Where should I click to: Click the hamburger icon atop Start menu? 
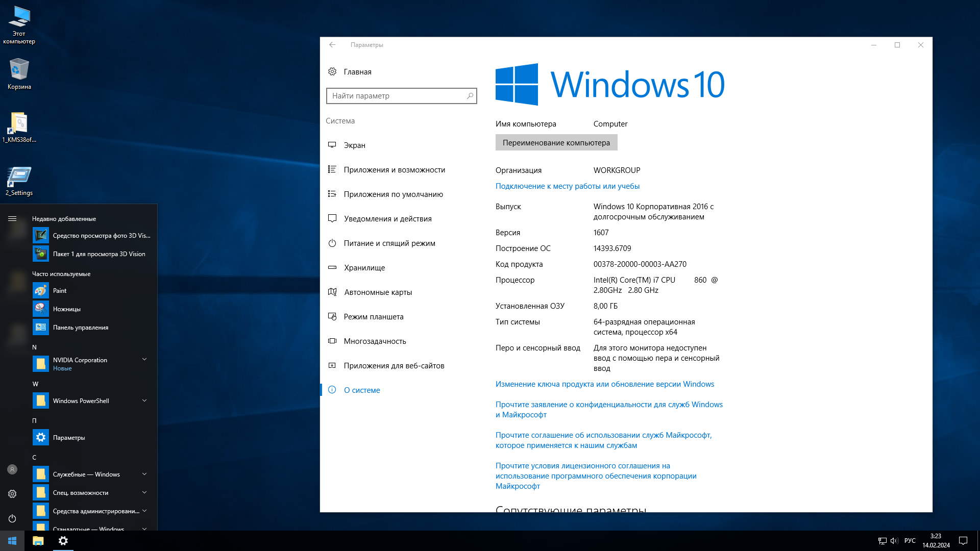12,219
